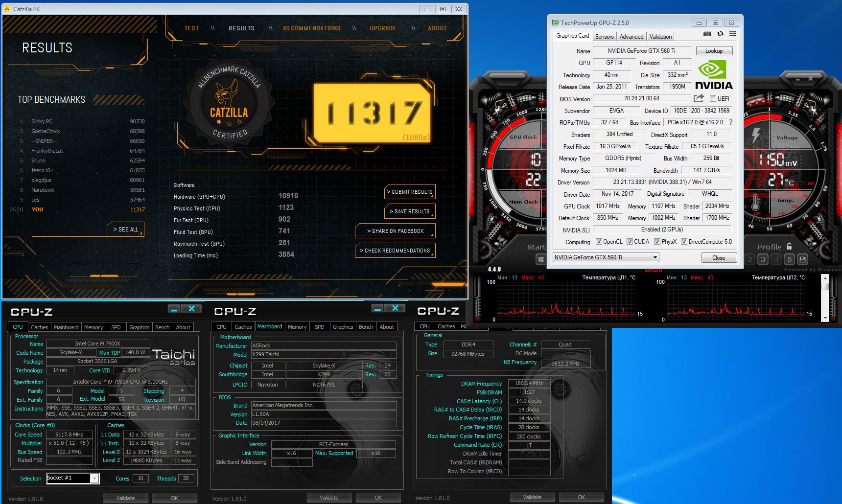
Task: Click the Afterburner voltage lightning icon
Action: pyautogui.click(x=756, y=136)
